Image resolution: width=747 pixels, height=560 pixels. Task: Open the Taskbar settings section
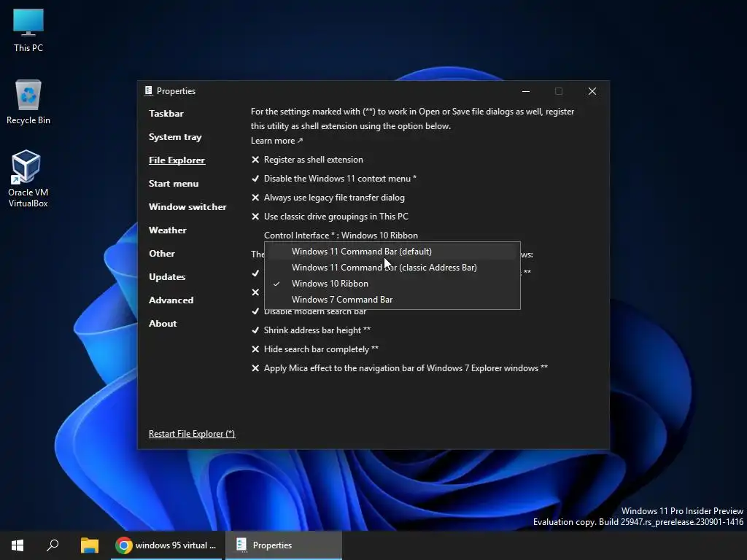(x=166, y=114)
